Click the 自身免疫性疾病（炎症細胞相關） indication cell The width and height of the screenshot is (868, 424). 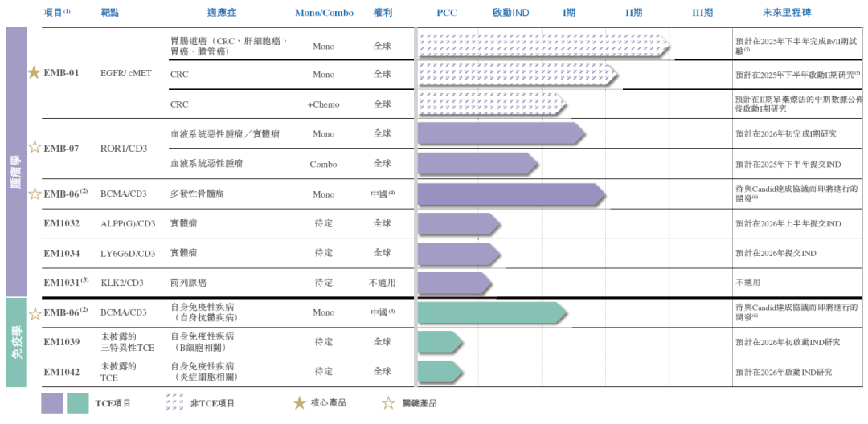pyautogui.click(x=207, y=372)
